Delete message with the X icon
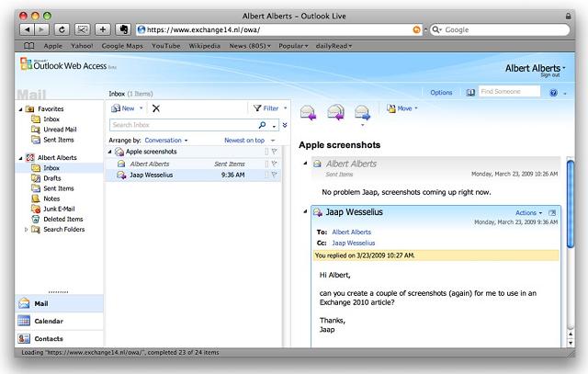This screenshot has width=588, height=374. pos(156,108)
